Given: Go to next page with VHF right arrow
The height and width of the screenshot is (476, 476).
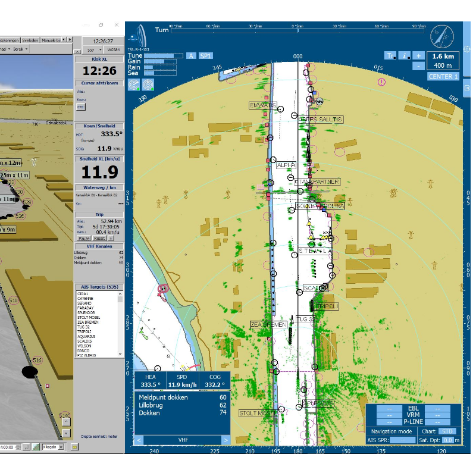Looking at the screenshot, I should [226, 440].
